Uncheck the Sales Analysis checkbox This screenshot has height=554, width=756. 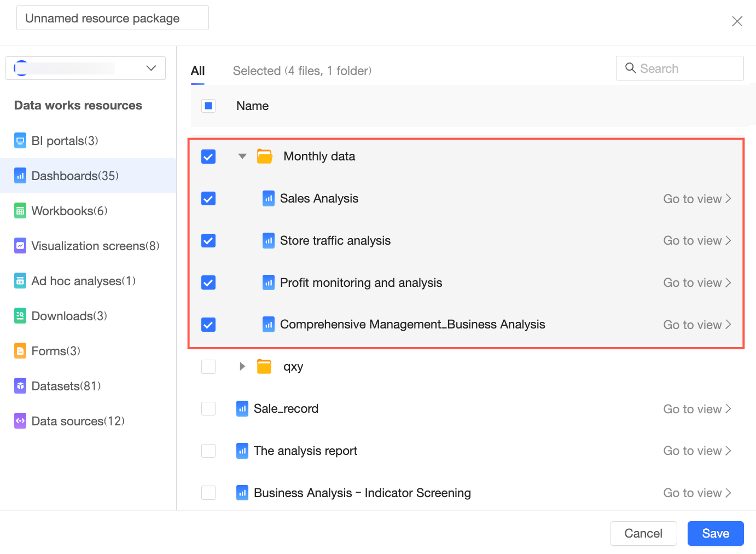coord(208,199)
